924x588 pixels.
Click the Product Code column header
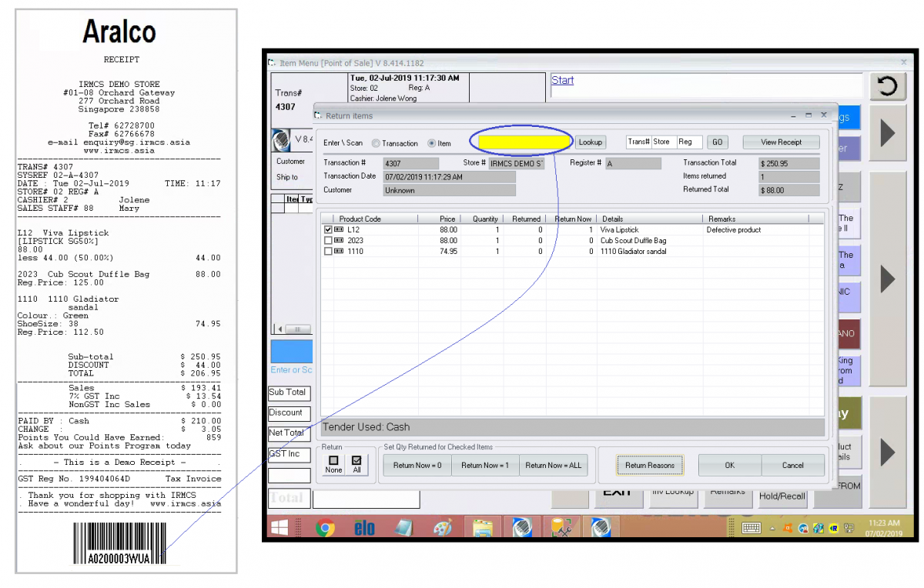point(360,219)
